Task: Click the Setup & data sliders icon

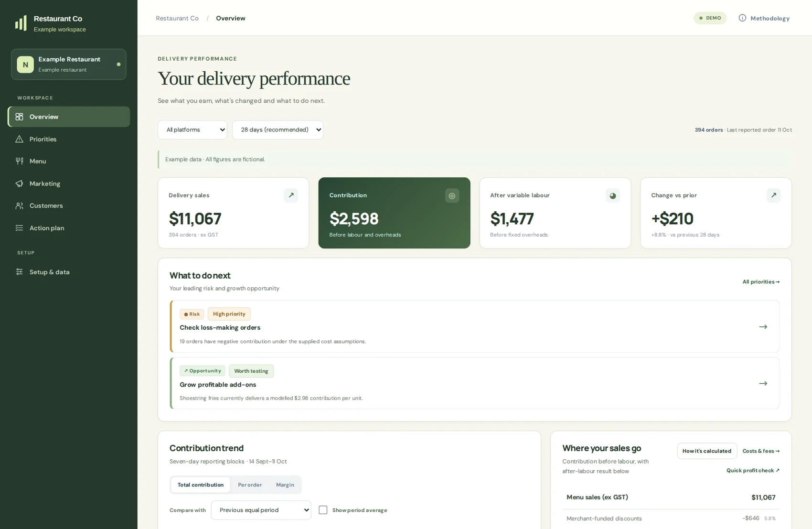Action: 19,272
